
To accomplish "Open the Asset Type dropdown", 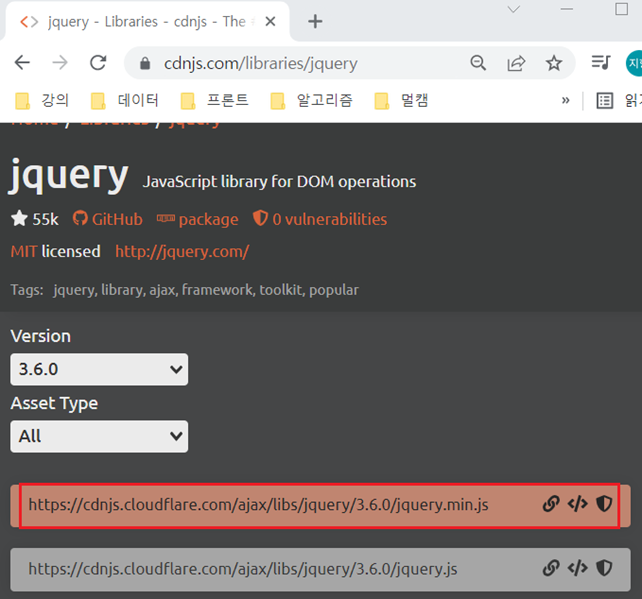I will pos(99,436).
